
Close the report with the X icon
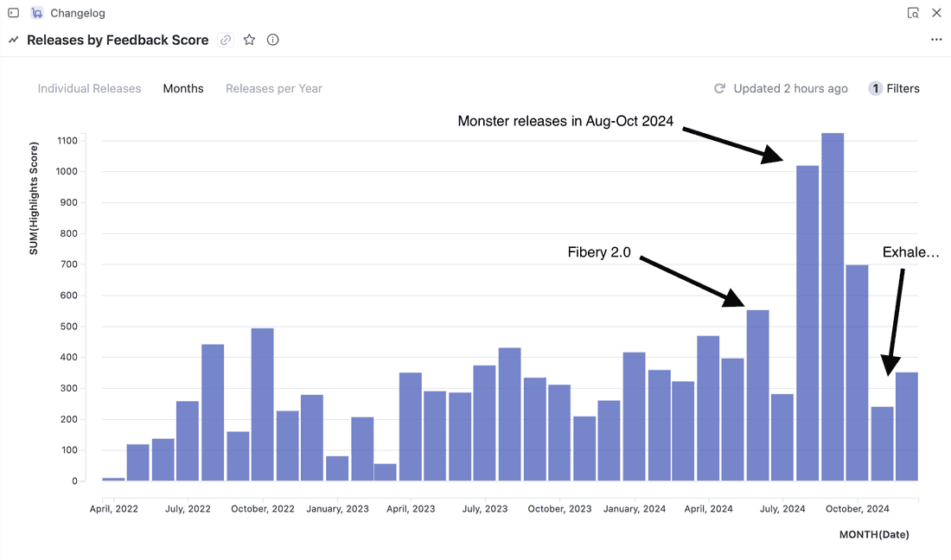point(937,13)
